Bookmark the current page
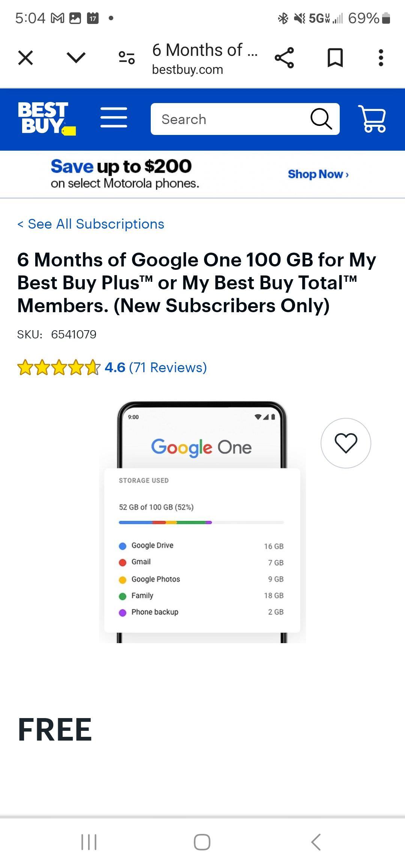The width and height of the screenshot is (405, 868). (334, 58)
